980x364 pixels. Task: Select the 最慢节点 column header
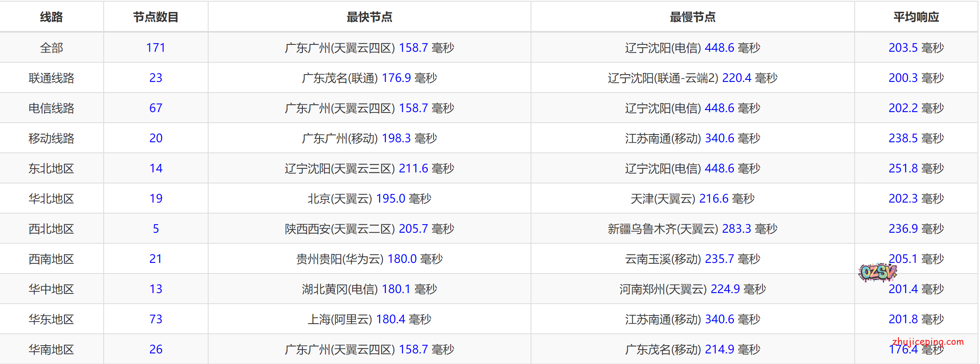(x=692, y=17)
